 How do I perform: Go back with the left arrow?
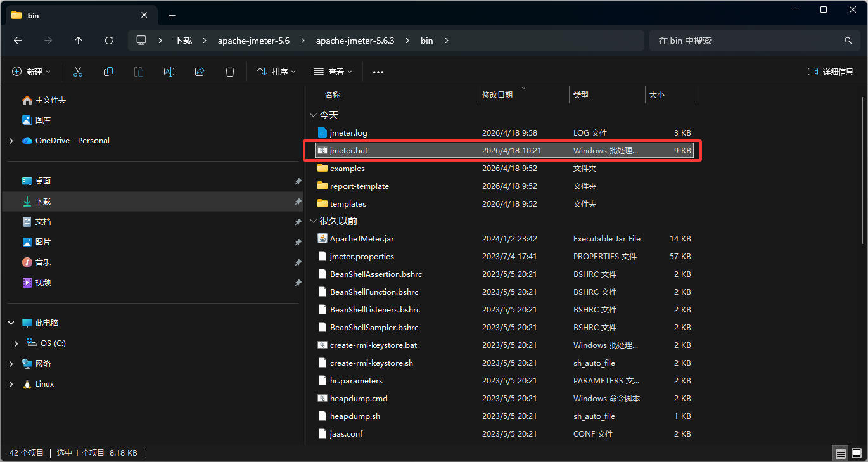pos(18,41)
